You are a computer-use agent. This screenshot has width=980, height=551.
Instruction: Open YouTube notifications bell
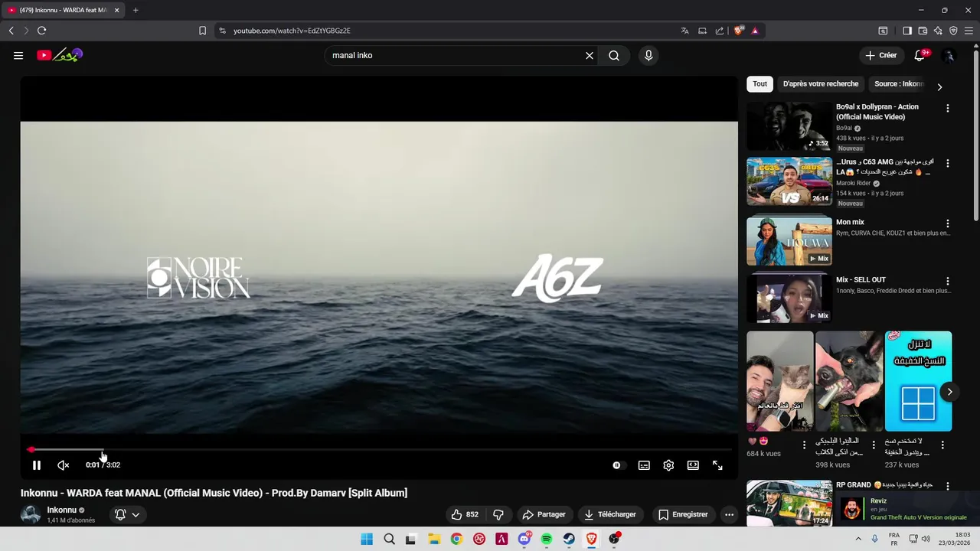tap(920, 55)
